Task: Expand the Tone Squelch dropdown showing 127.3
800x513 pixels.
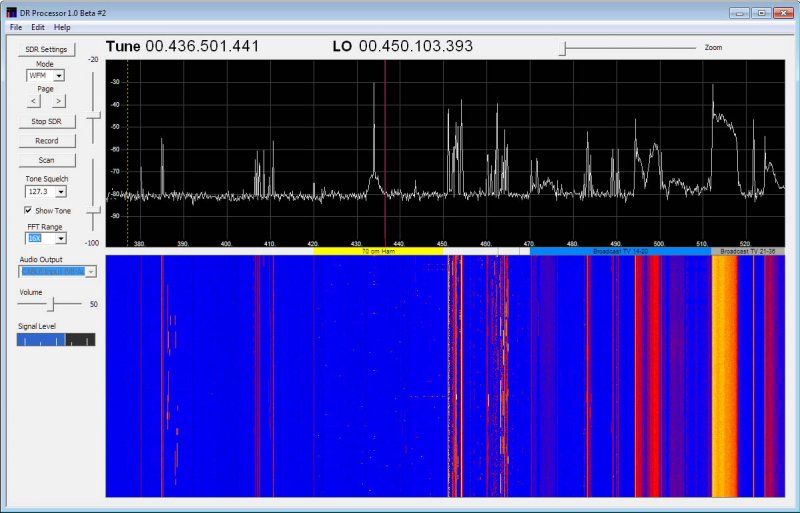Action: pyautogui.click(x=61, y=192)
